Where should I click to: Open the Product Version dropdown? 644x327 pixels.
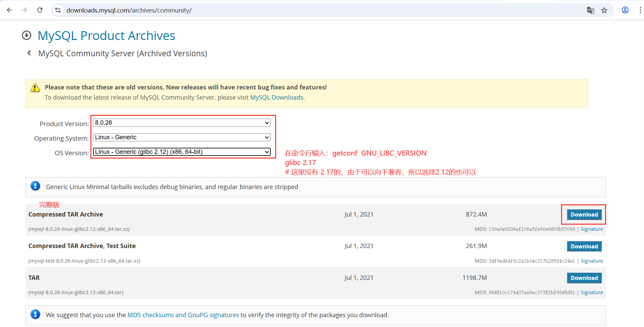(182, 123)
